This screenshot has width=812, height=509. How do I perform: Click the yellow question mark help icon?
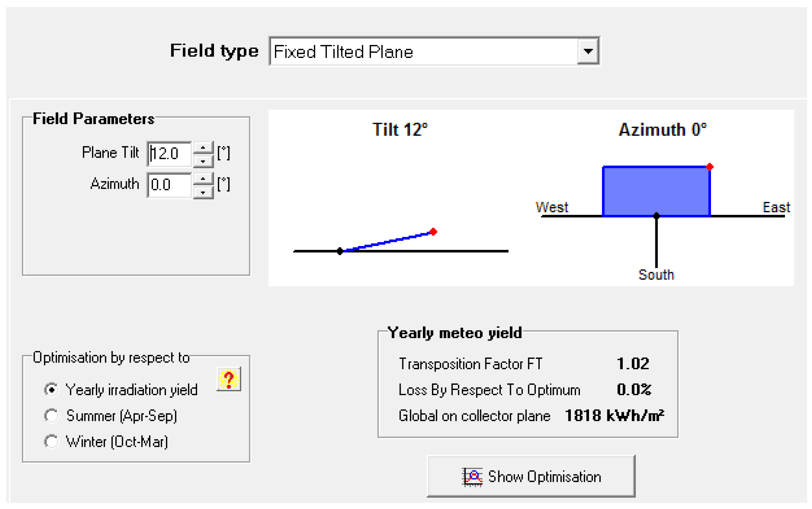pyautogui.click(x=228, y=379)
